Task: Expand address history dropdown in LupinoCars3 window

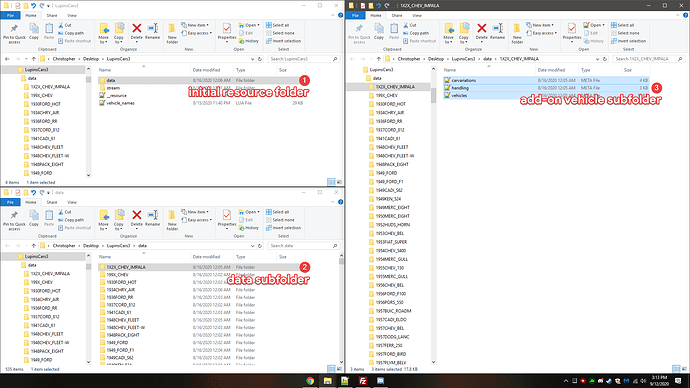Action: click(253, 59)
